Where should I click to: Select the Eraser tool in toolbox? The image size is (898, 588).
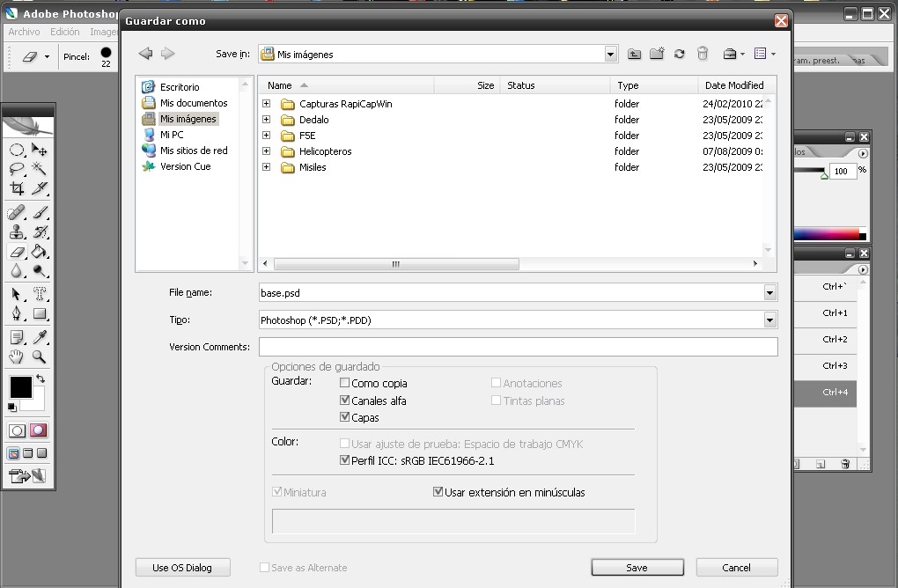[x=17, y=252]
